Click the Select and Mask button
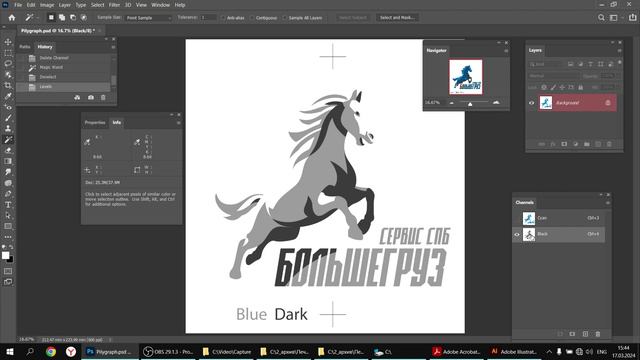This screenshot has height=360, width=640. point(397,18)
